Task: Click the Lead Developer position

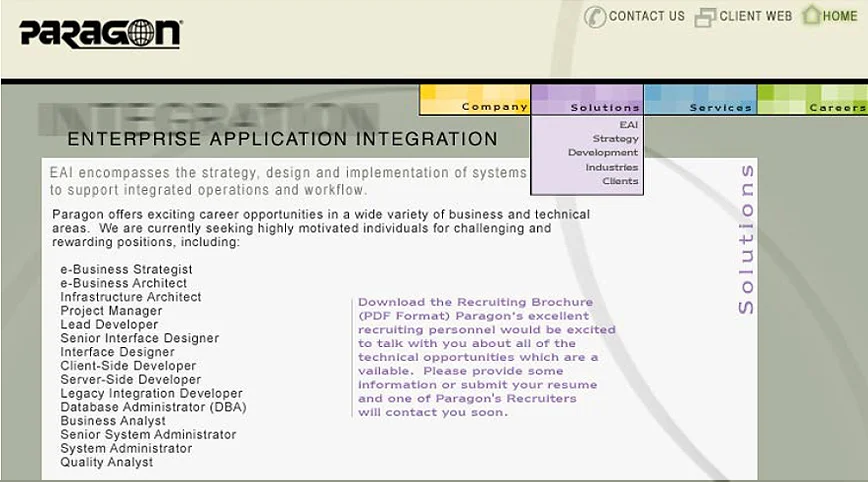Action: [x=109, y=325]
